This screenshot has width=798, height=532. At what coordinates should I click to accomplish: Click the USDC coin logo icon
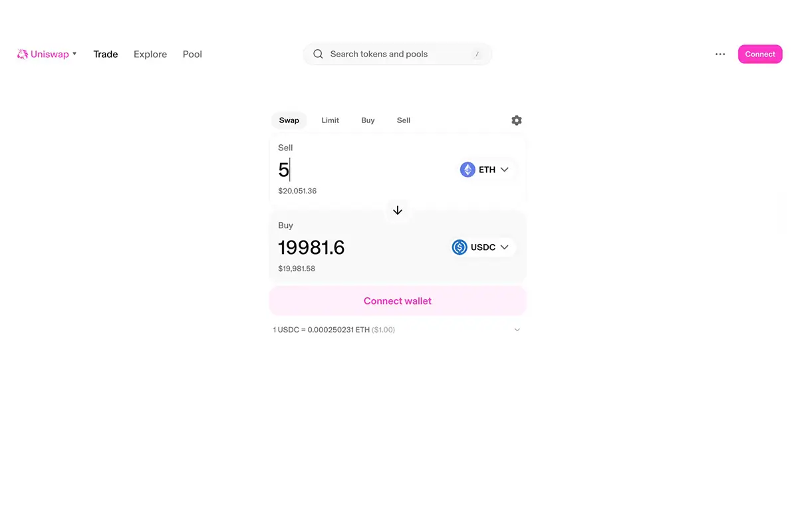[460, 247]
